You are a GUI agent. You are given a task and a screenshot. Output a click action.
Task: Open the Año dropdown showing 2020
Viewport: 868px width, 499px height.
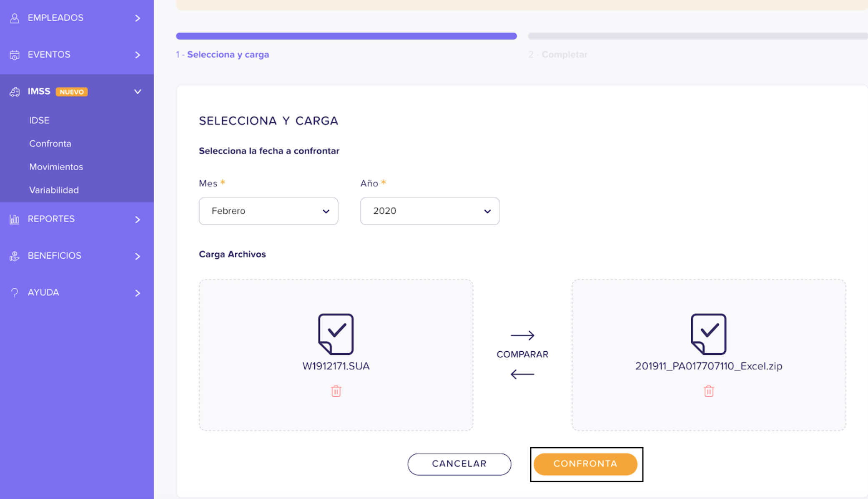click(x=430, y=211)
